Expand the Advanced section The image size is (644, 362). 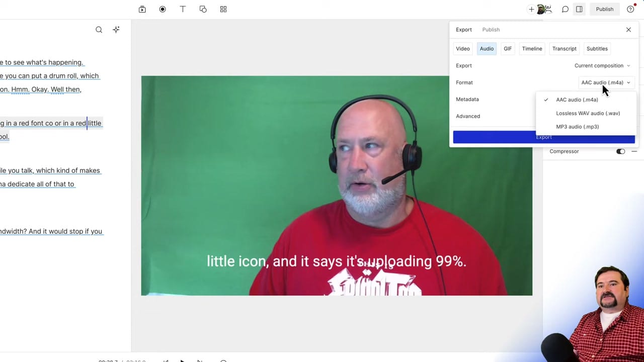point(468,116)
